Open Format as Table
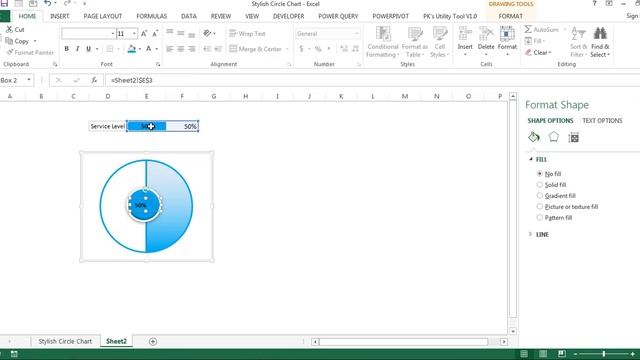The width and height of the screenshot is (640, 360). (415, 42)
